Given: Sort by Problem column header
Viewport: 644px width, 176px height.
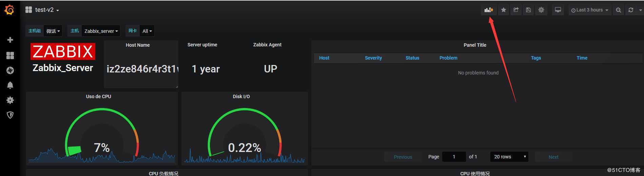Looking at the screenshot, I should coord(448,58).
